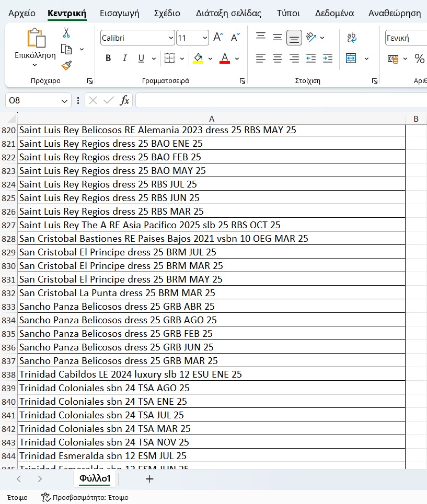Click the formula bar confirm checkmark
The width and height of the screenshot is (427, 504).
pyautogui.click(x=109, y=101)
